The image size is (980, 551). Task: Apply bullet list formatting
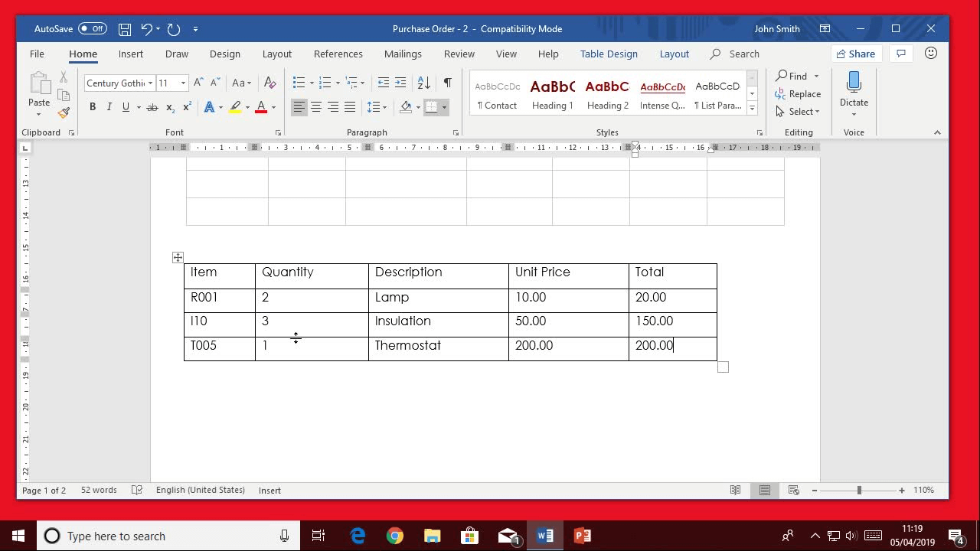point(299,83)
